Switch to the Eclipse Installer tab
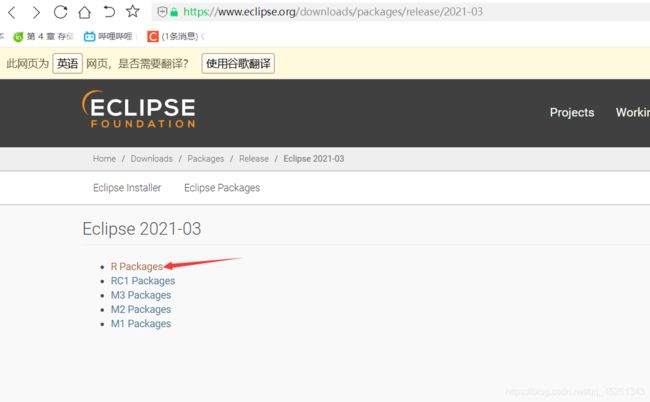The image size is (650, 402). (127, 188)
